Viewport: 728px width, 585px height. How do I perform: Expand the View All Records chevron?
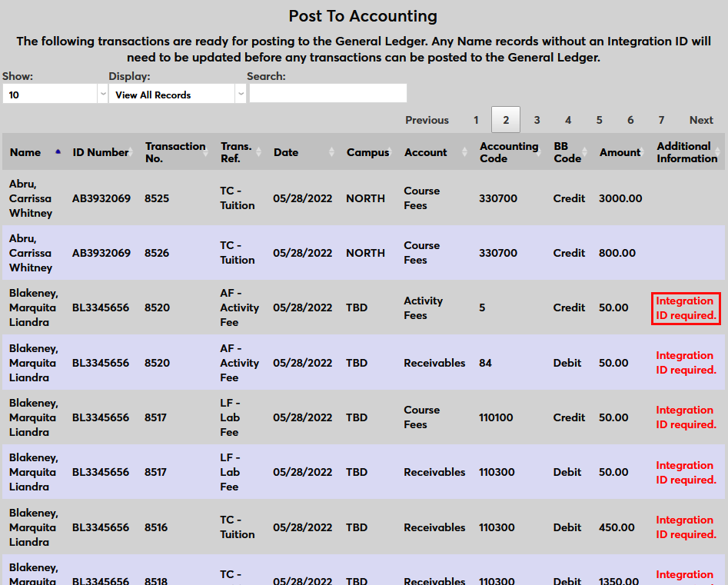241,93
